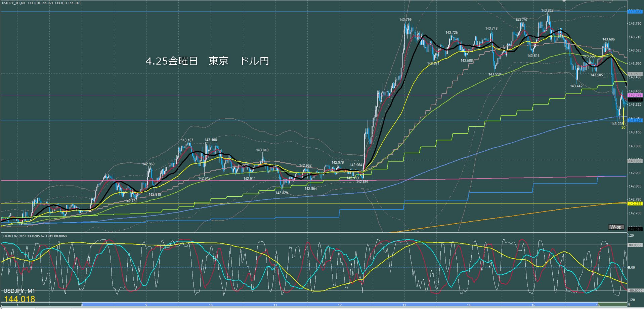Click the 142.829 low price label

[x=282, y=193]
